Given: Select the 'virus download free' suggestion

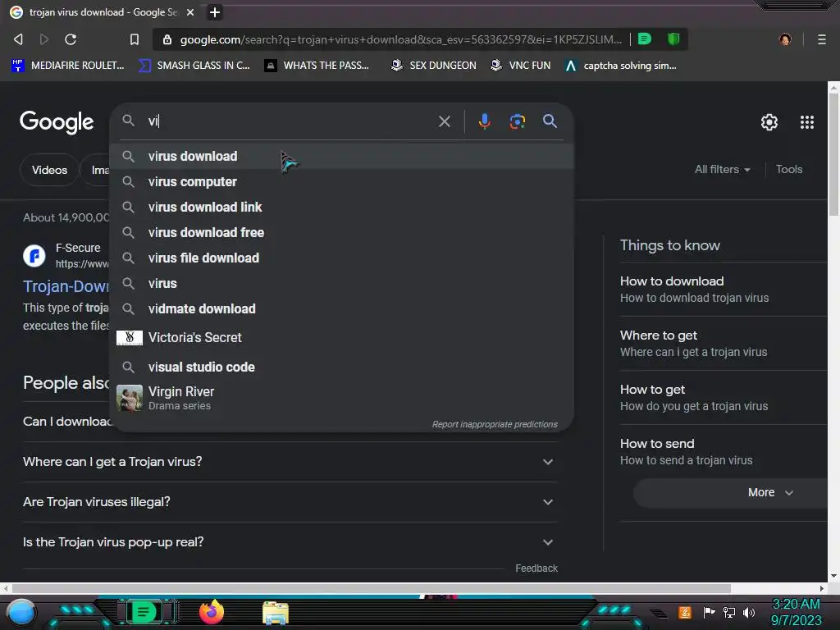Looking at the screenshot, I should pyautogui.click(x=342, y=232).
